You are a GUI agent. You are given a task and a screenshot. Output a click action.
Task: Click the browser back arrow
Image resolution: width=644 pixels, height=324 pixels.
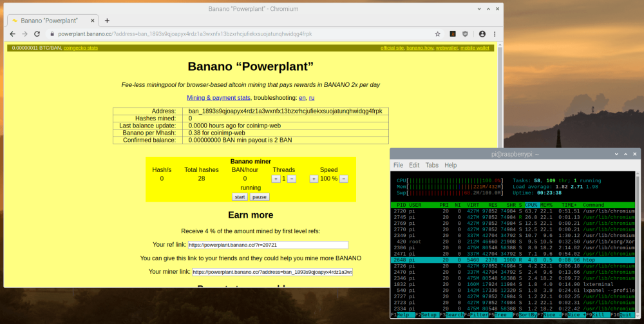click(13, 34)
